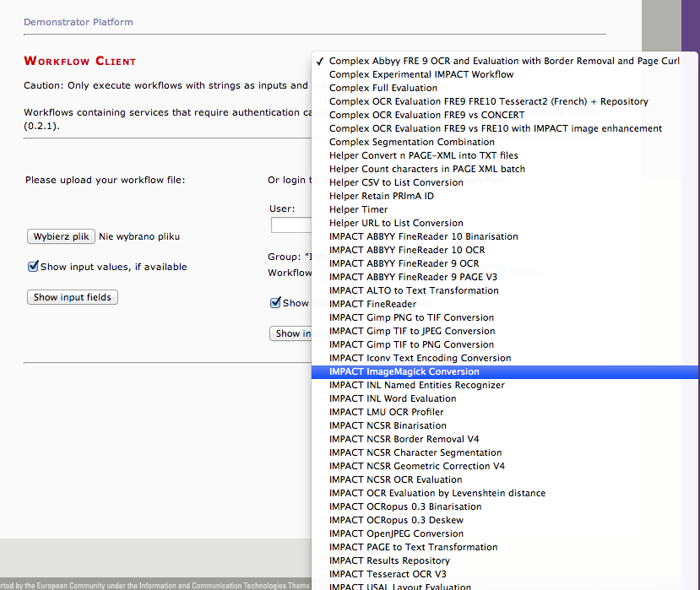Image resolution: width=700 pixels, height=590 pixels.
Task: Select IMPACT Iconv Text Encoding Conversion
Action: 504,358
